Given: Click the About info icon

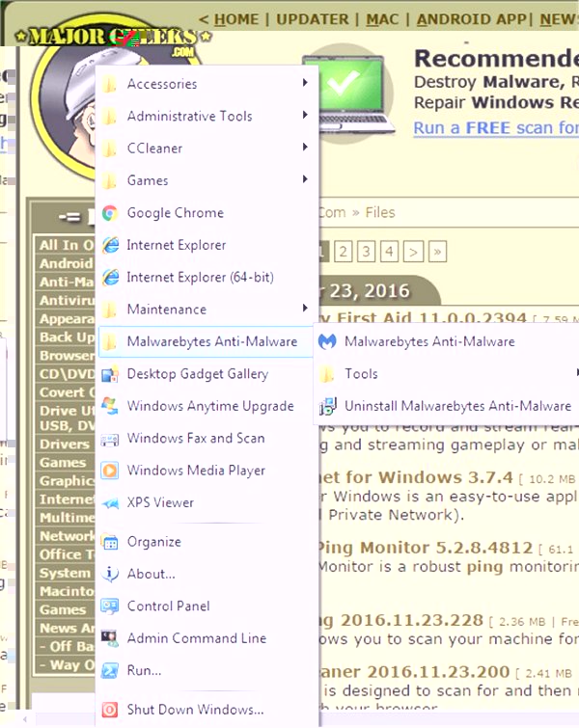Looking at the screenshot, I should pos(110,575).
